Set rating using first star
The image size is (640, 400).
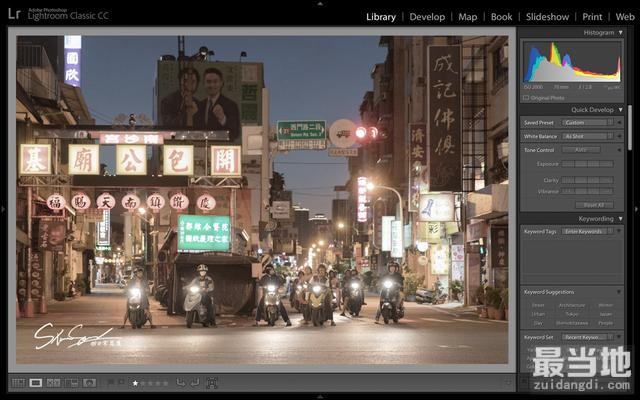click(135, 382)
